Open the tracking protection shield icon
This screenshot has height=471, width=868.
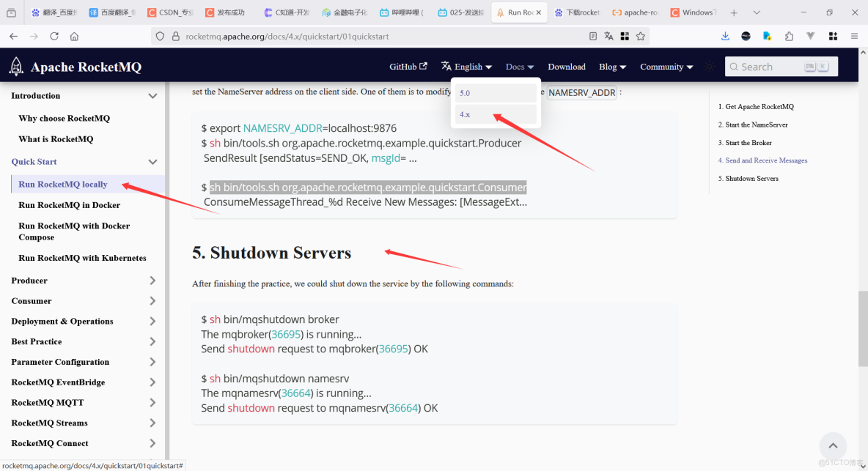160,37
